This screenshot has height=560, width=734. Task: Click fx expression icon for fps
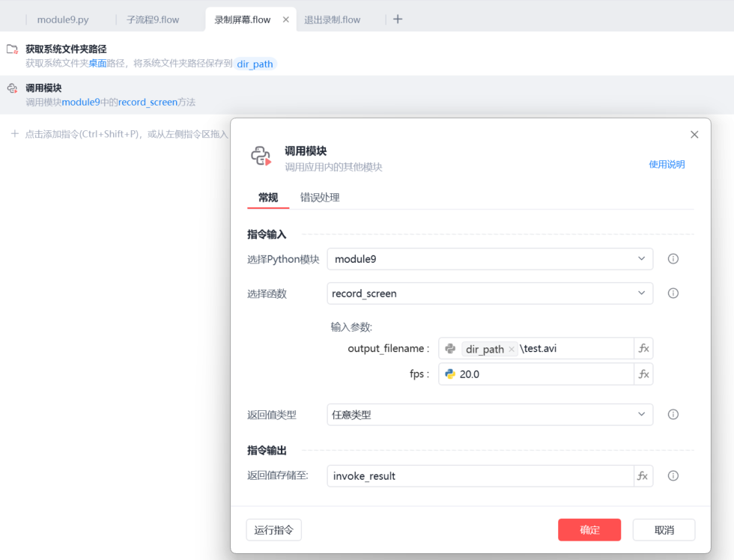pos(643,374)
